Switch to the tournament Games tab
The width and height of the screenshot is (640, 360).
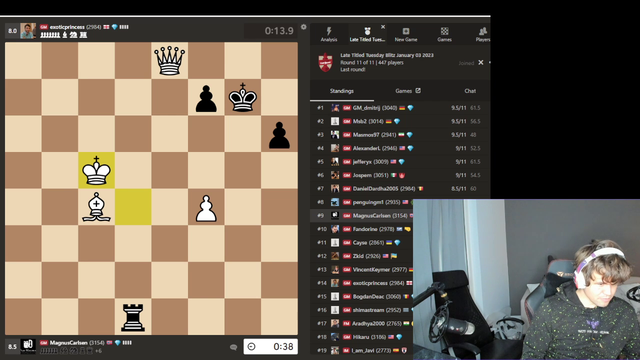[403, 91]
